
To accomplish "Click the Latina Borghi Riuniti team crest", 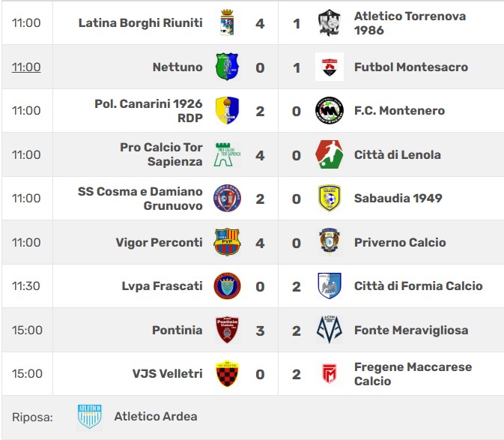I will 227,23.
